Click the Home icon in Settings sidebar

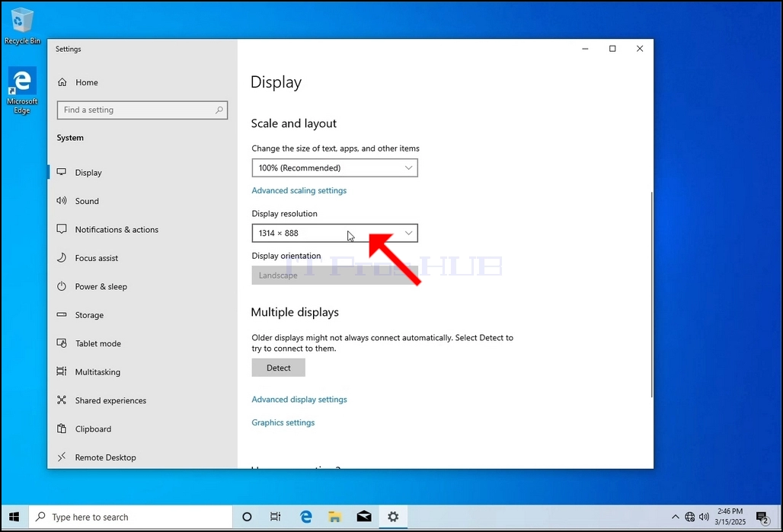(x=62, y=82)
